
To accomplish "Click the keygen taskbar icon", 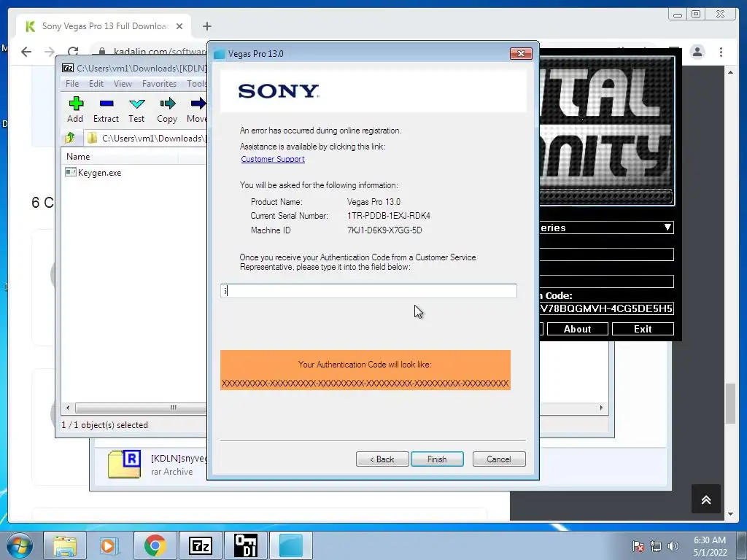I will point(245,545).
